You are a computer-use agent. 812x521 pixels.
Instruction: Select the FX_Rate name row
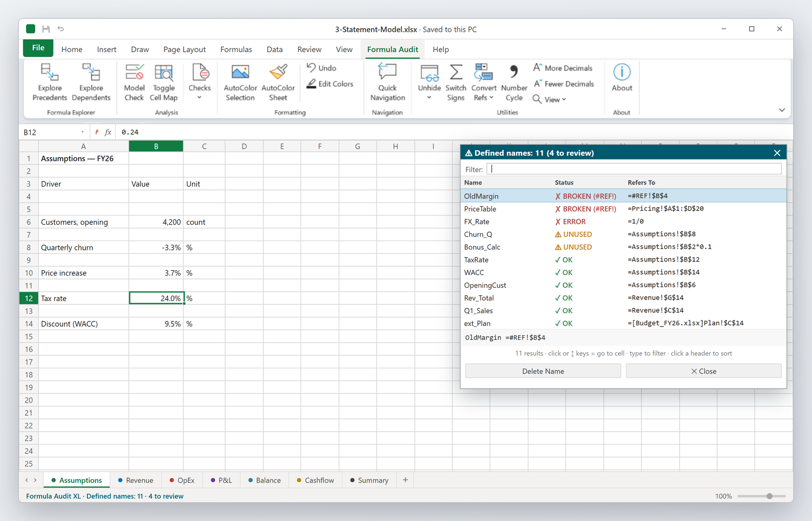coord(623,221)
